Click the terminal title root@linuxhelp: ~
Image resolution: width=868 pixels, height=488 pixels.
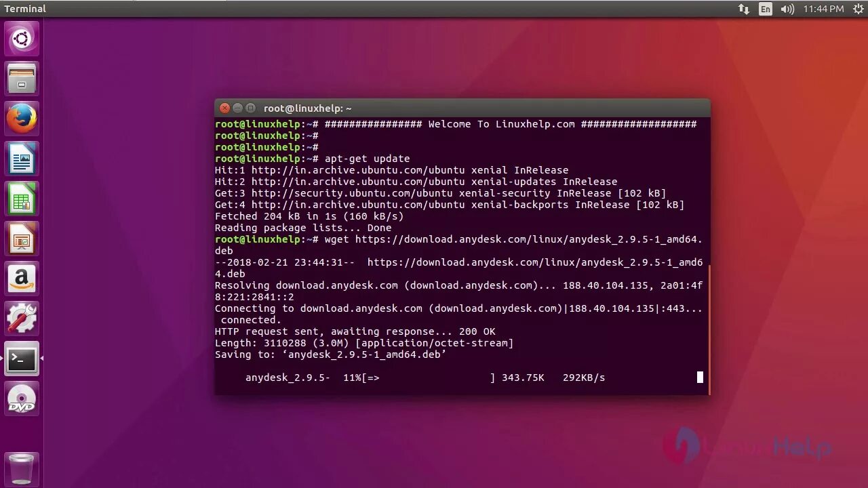(x=308, y=108)
